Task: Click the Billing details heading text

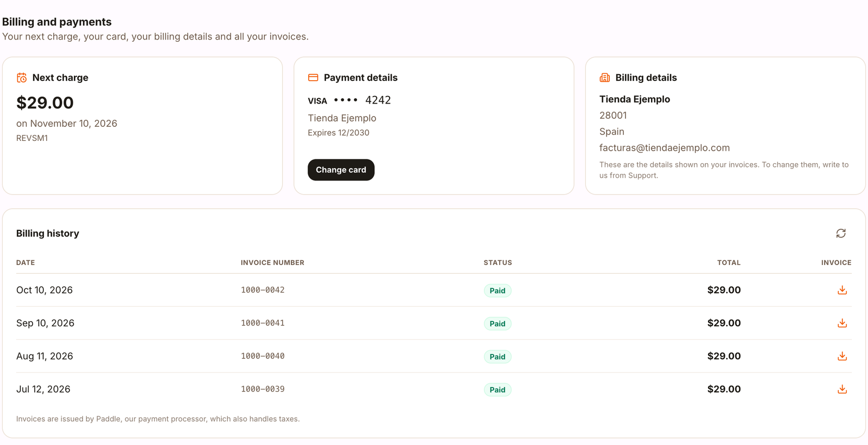Action: pyautogui.click(x=646, y=78)
